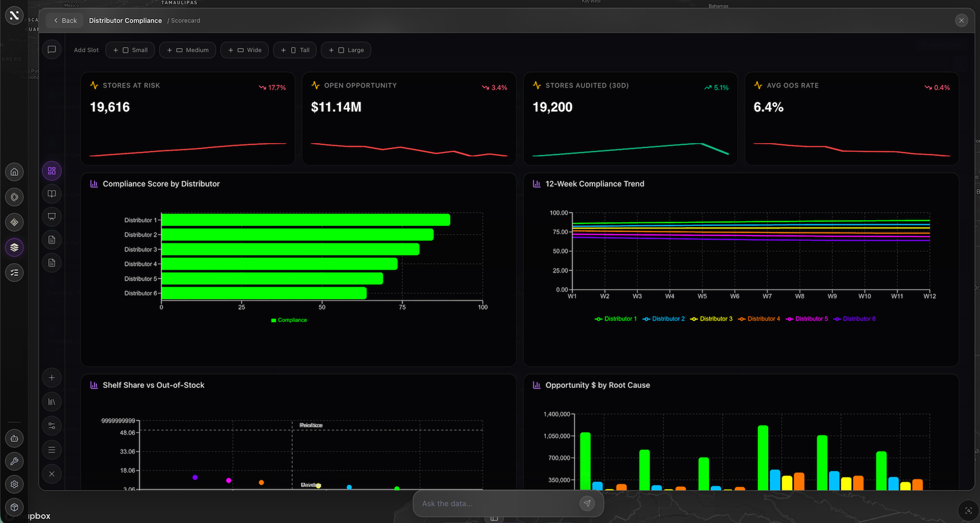Screen dimensions: 980x523
Task: Open the Avg OOS Rate KPI card
Action: pos(852,118)
